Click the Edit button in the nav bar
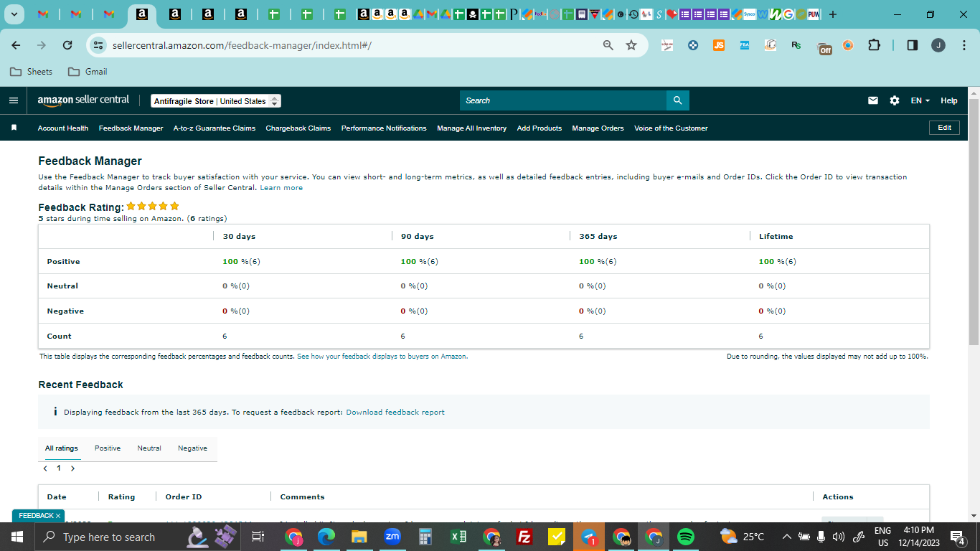 944,128
